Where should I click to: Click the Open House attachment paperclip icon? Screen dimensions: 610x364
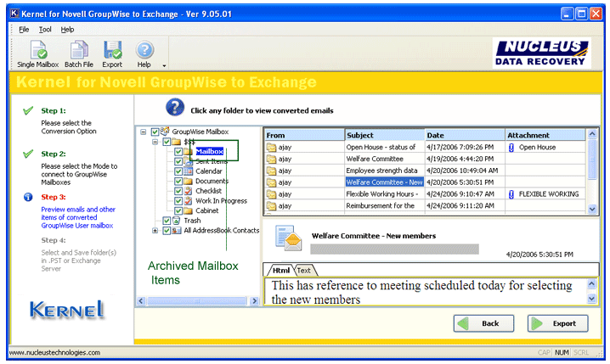(x=511, y=148)
